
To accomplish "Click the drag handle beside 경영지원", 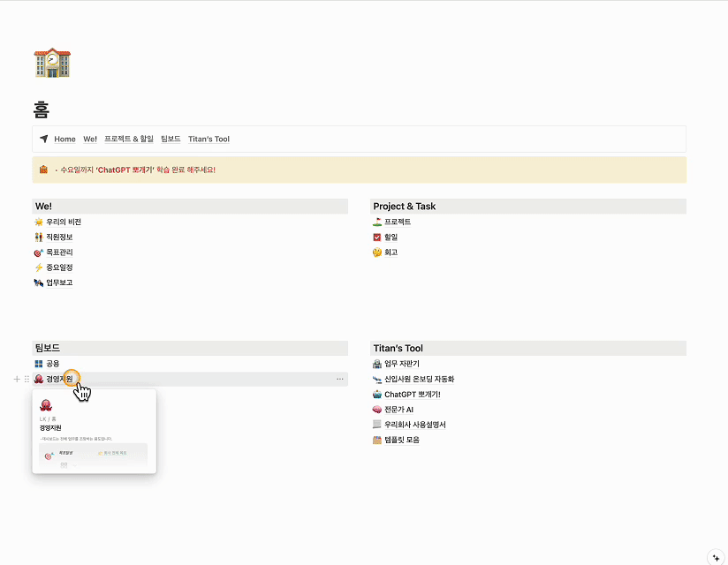I will tap(27, 379).
